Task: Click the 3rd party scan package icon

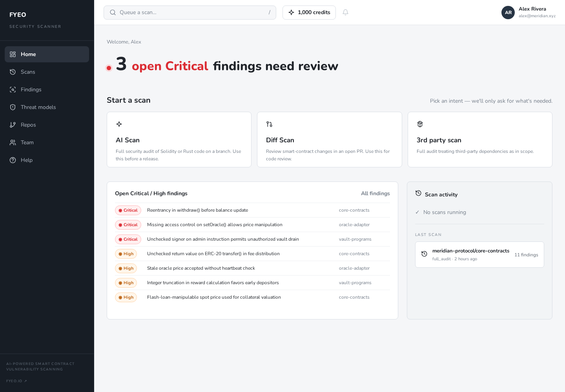Action: (x=420, y=124)
